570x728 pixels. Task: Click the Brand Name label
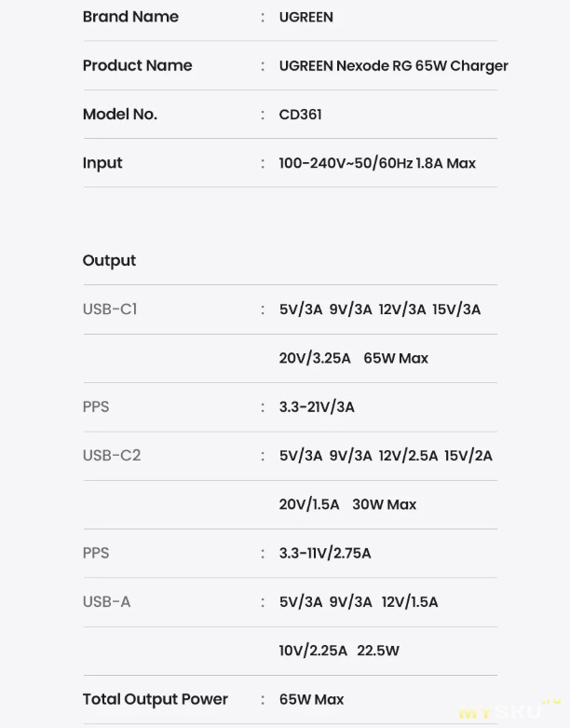pos(130,17)
